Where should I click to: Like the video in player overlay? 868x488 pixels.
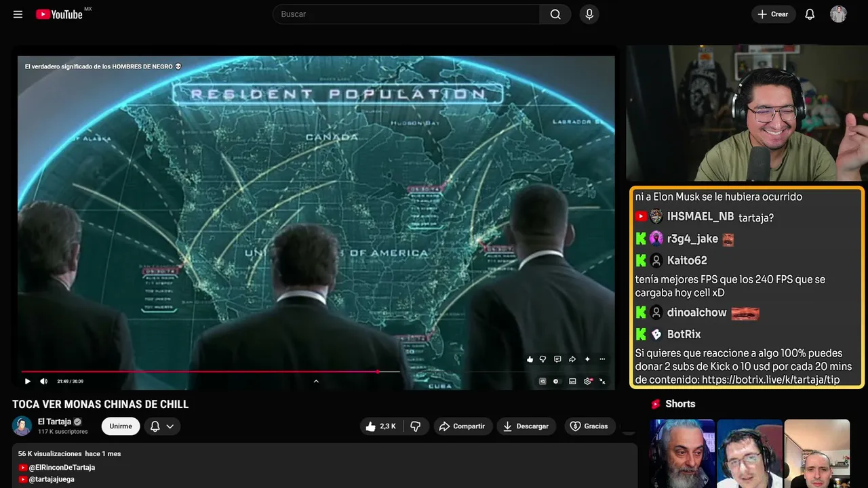pos(530,359)
